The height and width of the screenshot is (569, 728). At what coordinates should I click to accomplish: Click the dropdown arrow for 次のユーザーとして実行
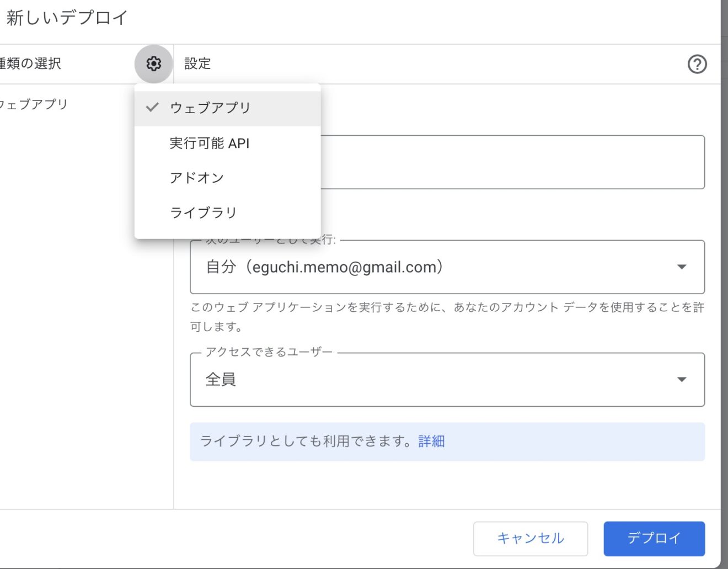click(x=682, y=267)
